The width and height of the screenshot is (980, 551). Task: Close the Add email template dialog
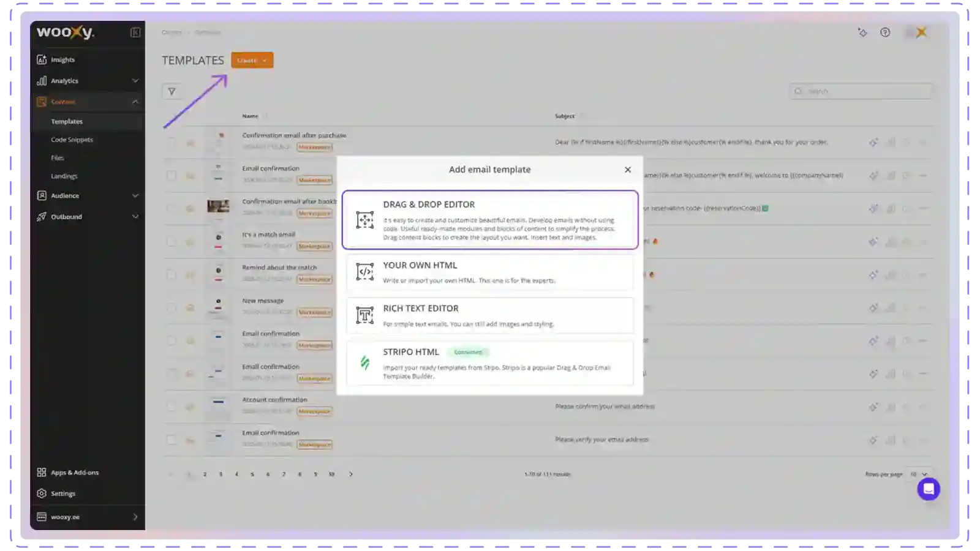627,170
